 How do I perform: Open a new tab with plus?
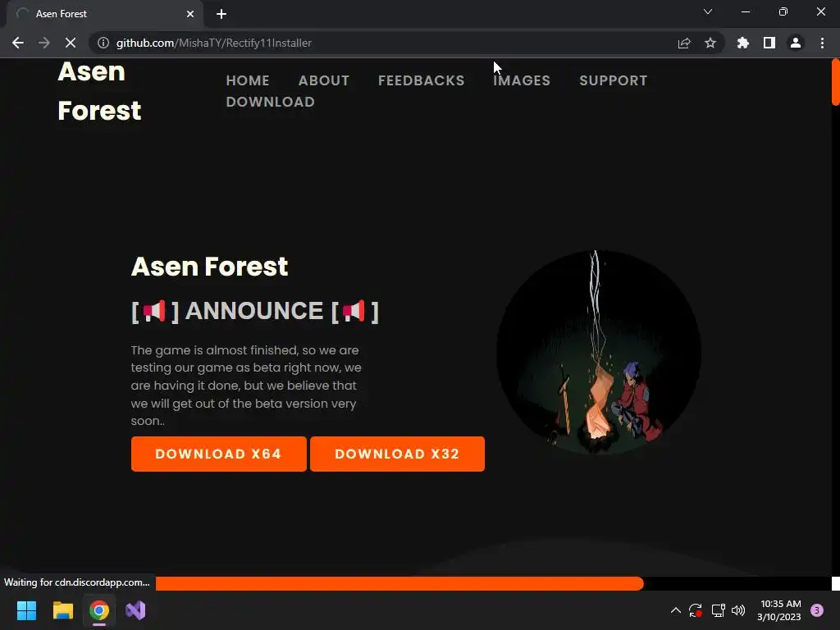click(x=221, y=14)
